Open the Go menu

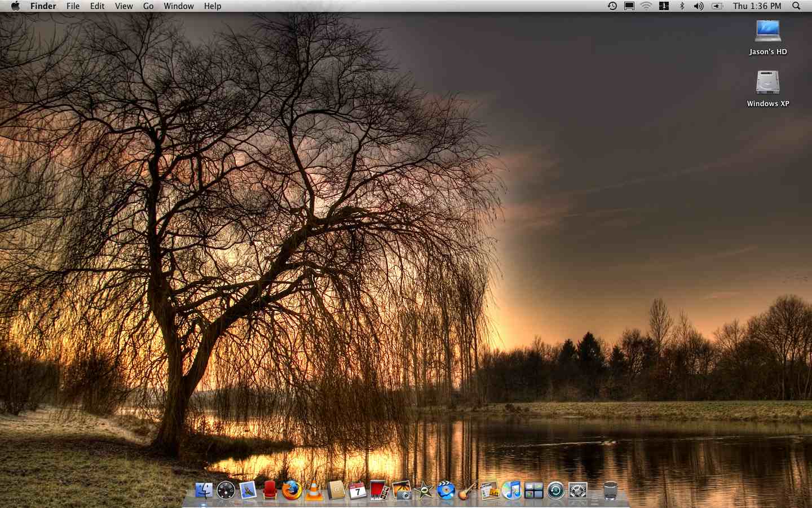(148, 6)
